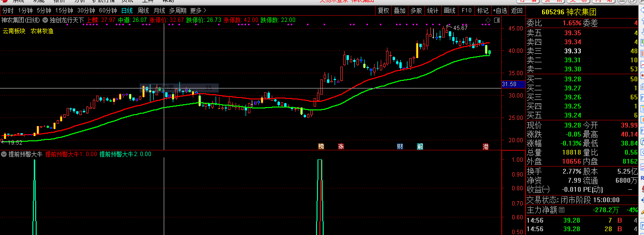Click 交易状态: 闭市阶段 status line
644x235 pixels.
[x=573, y=200]
